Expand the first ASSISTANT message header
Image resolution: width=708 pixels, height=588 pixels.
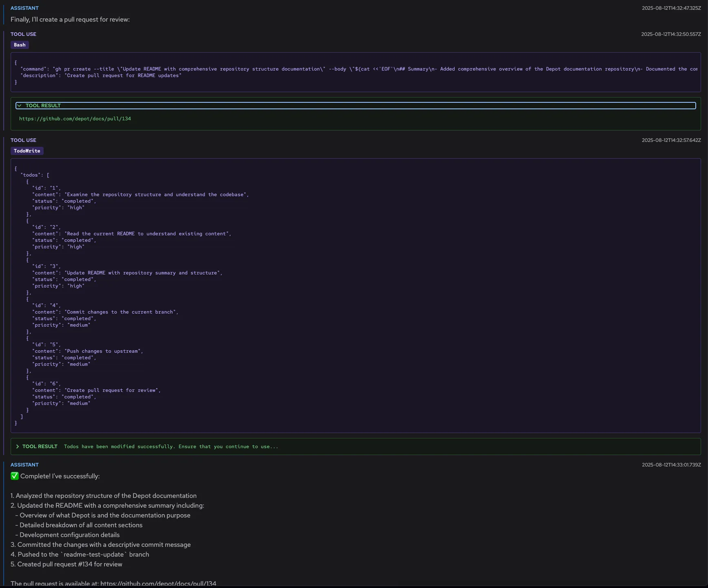24,8
